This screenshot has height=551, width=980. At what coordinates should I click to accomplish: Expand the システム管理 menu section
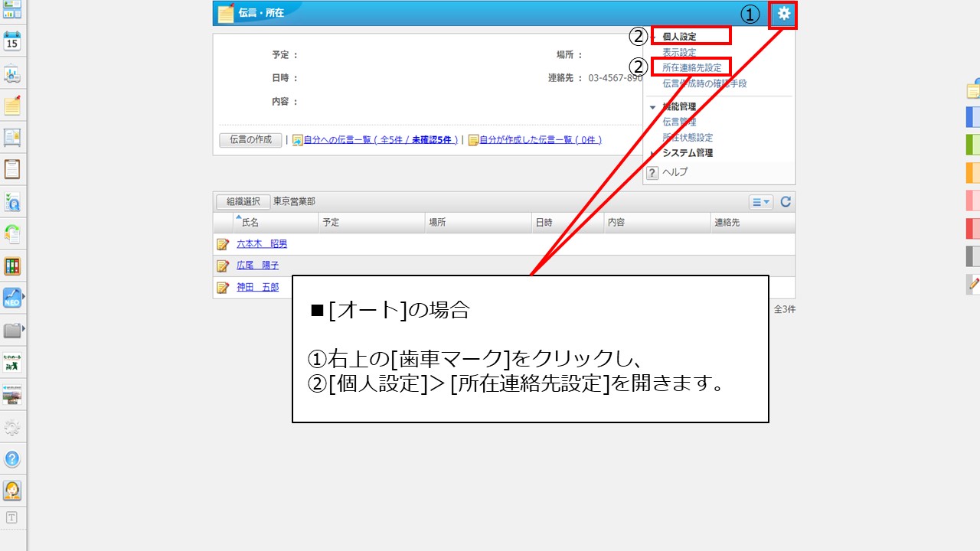[x=653, y=152]
